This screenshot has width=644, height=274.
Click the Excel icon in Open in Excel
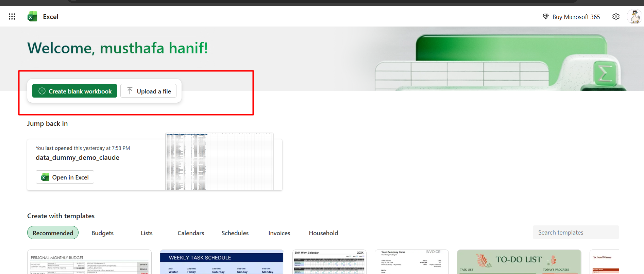pos(45,177)
